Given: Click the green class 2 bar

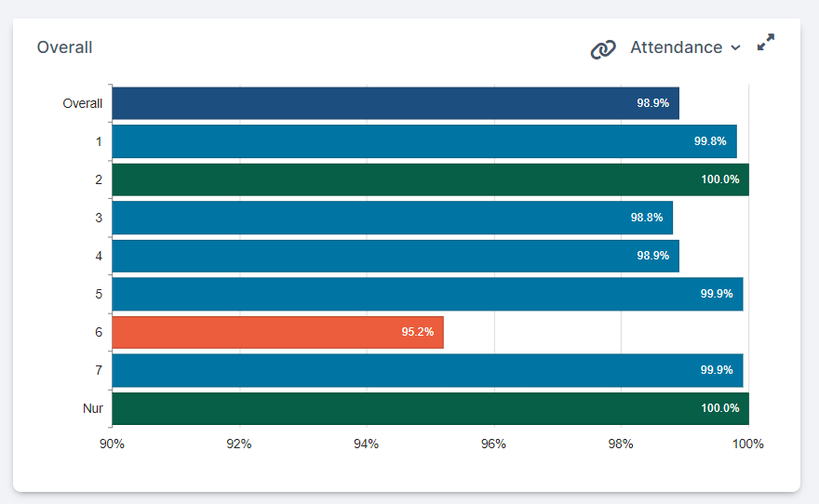Looking at the screenshot, I should [x=430, y=179].
